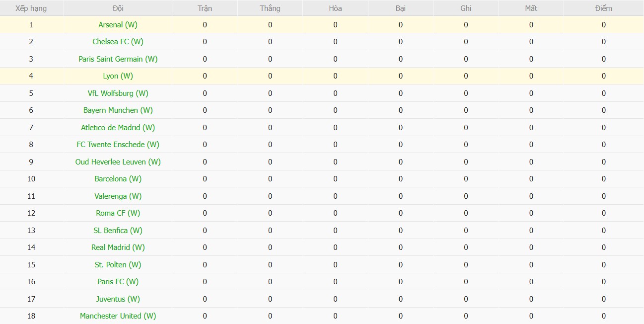Image resolution: width=644 pixels, height=324 pixels.
Task: Select Real Madrid (W) in standings
Action: (x=118, y=247)
